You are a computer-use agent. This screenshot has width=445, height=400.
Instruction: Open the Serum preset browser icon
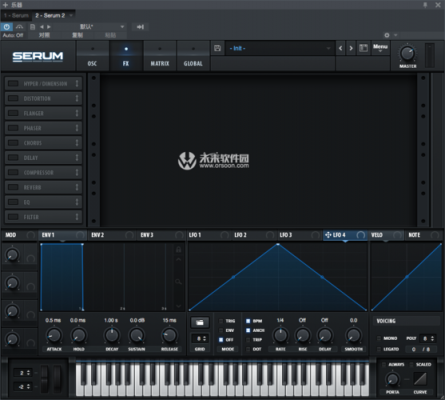point(363,48)
